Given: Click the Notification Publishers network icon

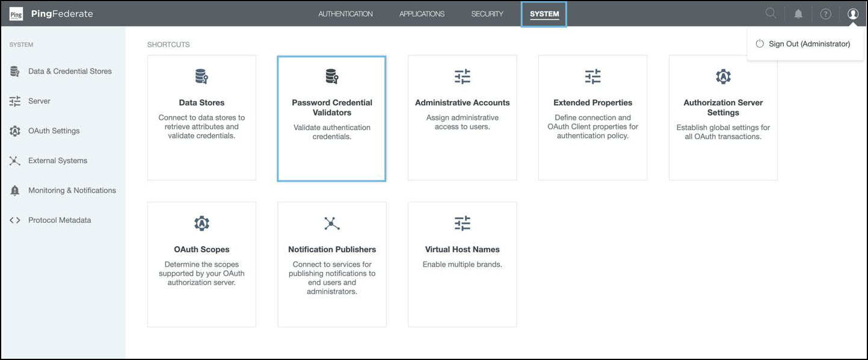Looking at the screenshot, I should click(331, 223).
